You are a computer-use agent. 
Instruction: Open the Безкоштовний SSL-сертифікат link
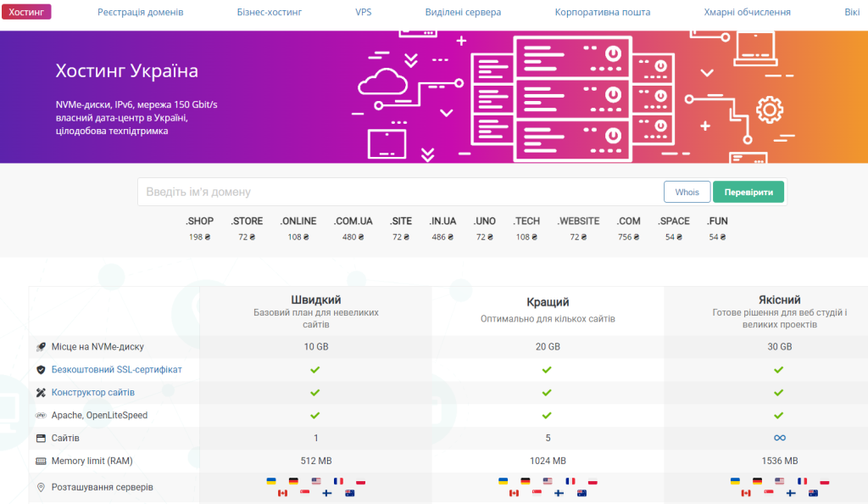click(116, 370)
